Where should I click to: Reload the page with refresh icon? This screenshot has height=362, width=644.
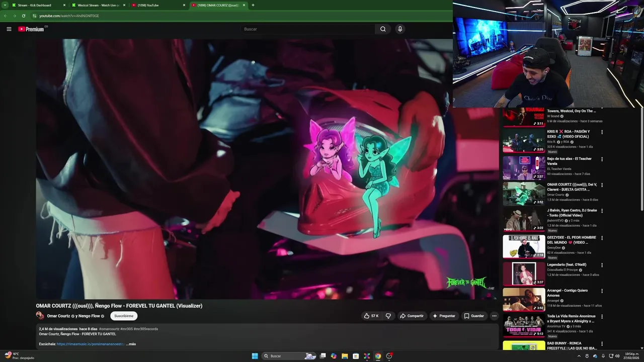click(x=23, y=16)
